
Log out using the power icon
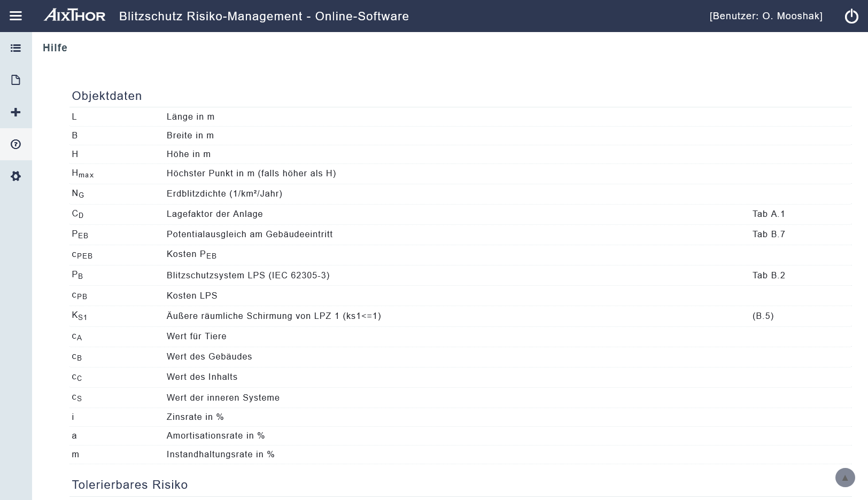[851, 16]
